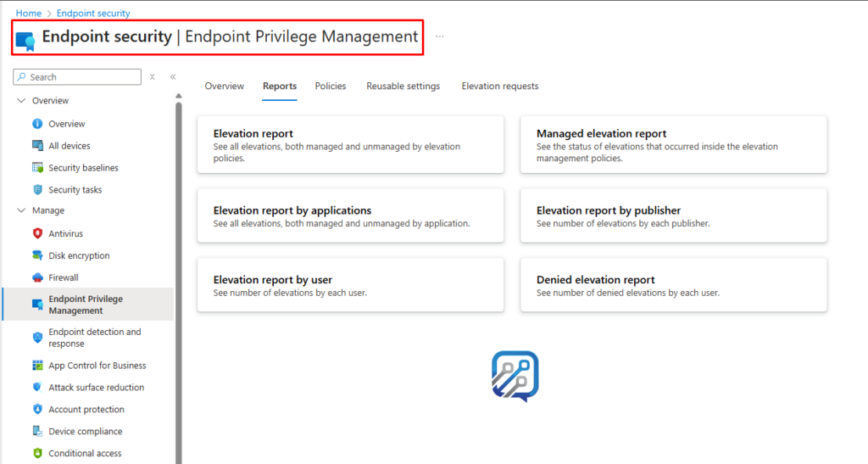Open Elevation report by applications card

(x=350, y=216)
